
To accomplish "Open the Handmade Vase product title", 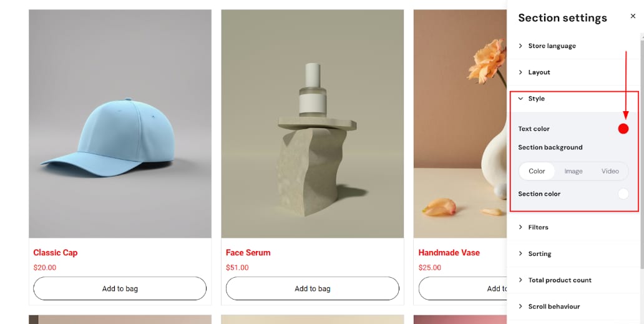I will point(449,253).
